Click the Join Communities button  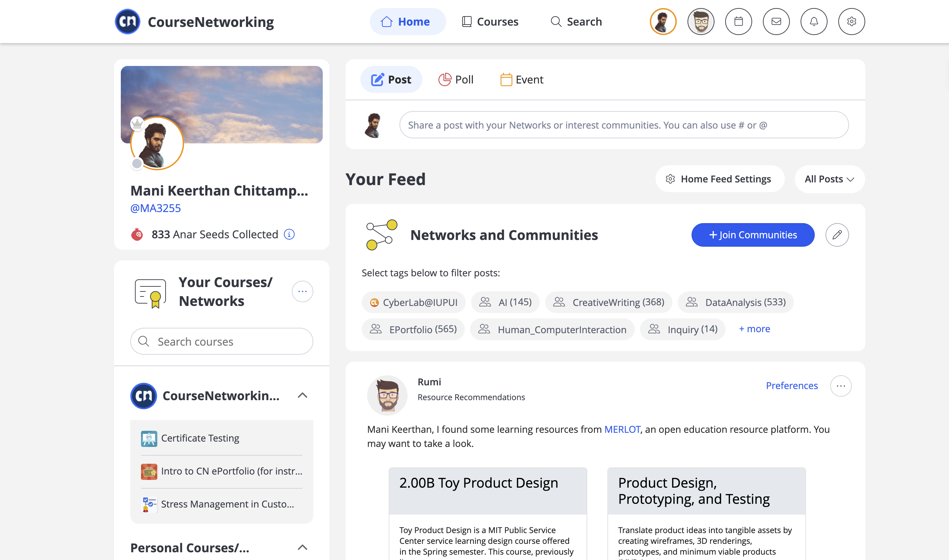click(x=753, y=235)
